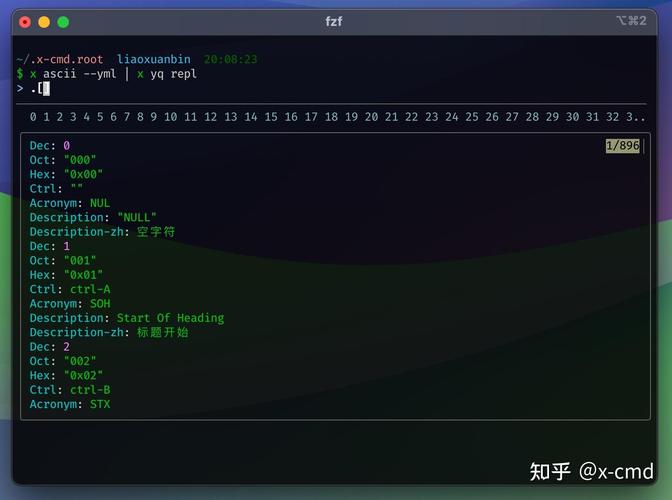Click the 1/896 preview position counter
Screen dimensions: 672x500
click(x=621, y=146)
